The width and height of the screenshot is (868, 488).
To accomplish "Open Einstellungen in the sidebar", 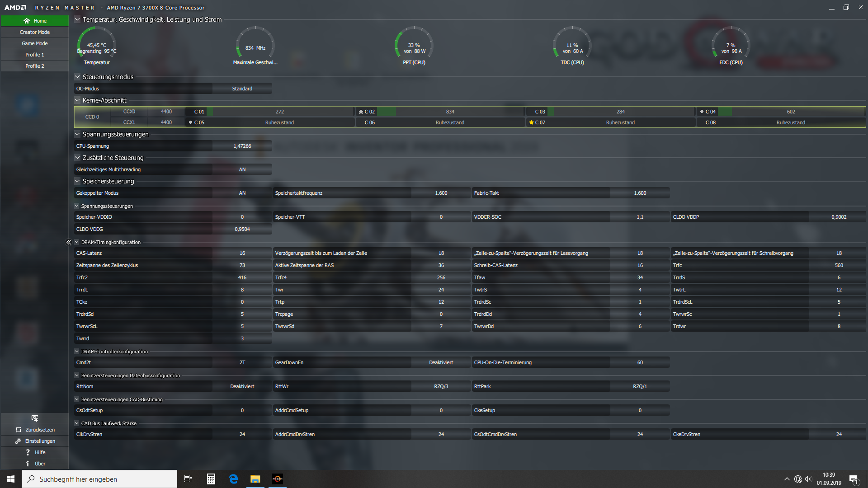I will 35,441.
